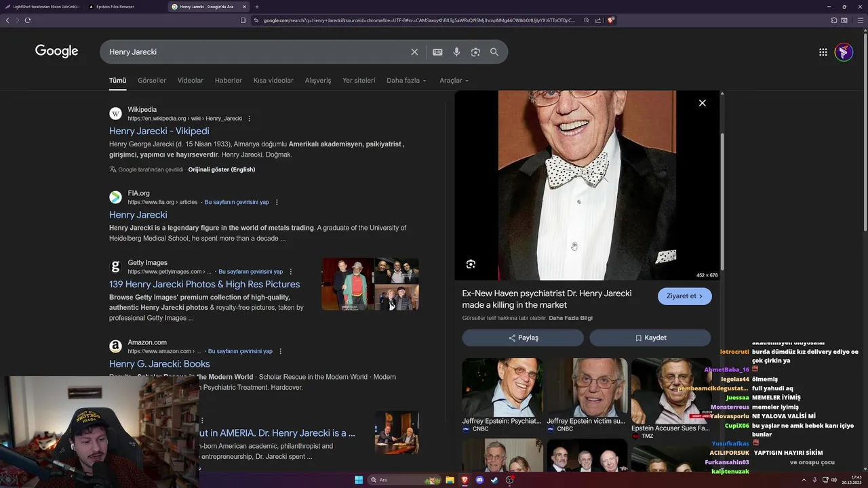
Task: Switch to the Kısa videolar tab
Action: 273,80
